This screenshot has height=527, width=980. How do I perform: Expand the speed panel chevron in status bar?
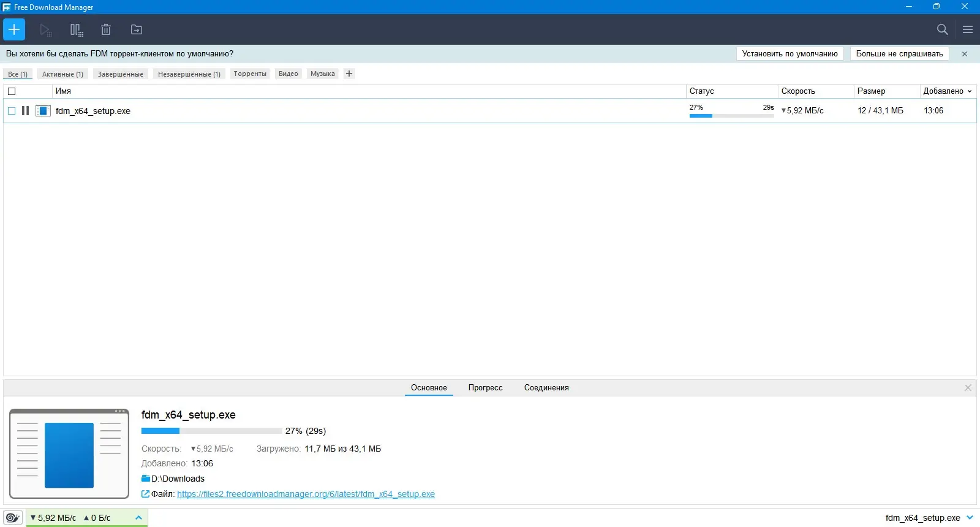(138, 518)
